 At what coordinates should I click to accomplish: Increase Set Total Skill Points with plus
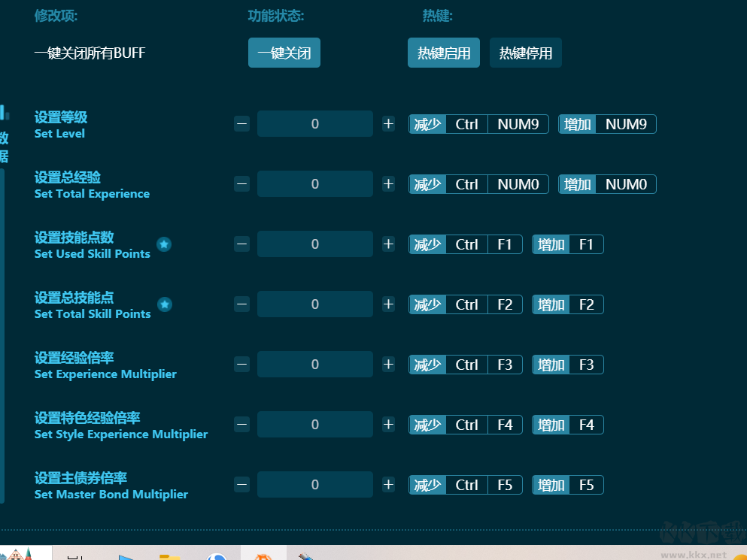pos(388,304)
